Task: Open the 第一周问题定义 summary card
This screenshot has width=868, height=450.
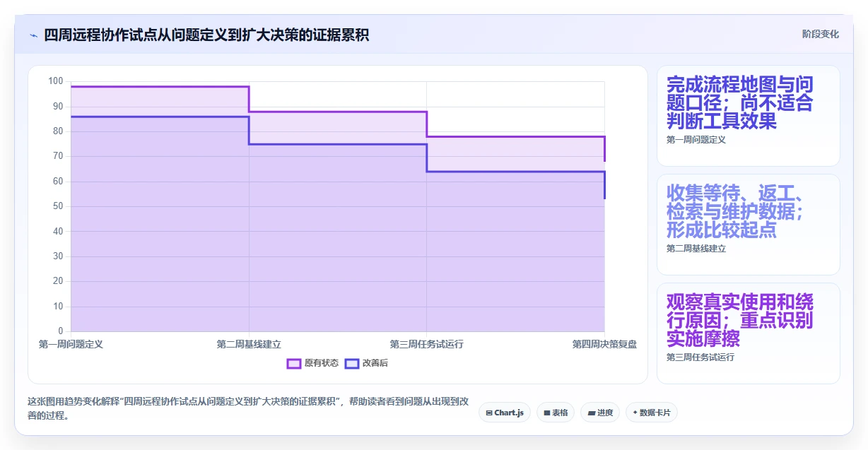Action: 748,116
